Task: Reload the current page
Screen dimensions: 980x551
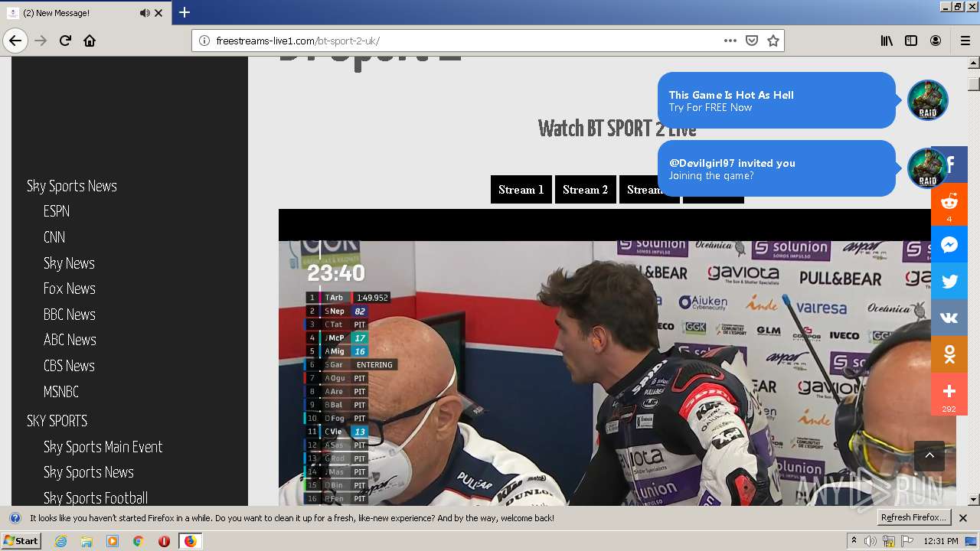Action: (x=65, y=41)
